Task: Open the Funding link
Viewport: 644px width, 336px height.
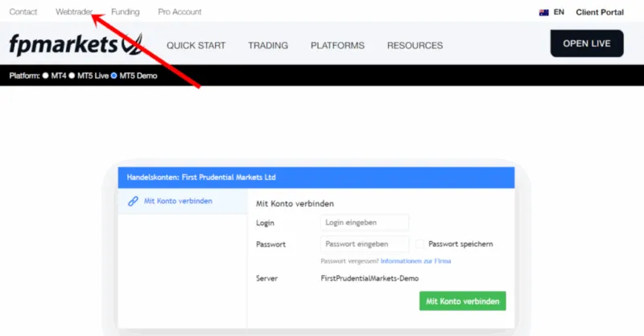Action: click(x=126, y=12)
